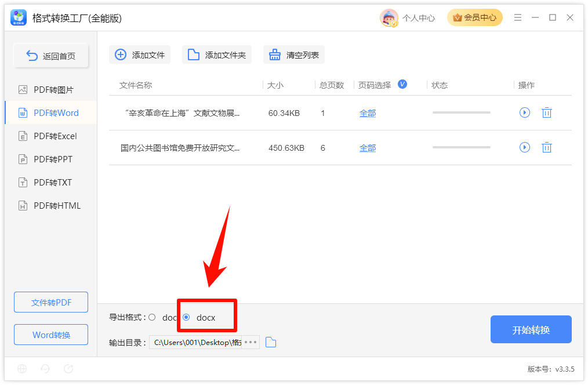
Task: Start converting 国内公共图书馆 file with play icon
Action: (525, 147)
